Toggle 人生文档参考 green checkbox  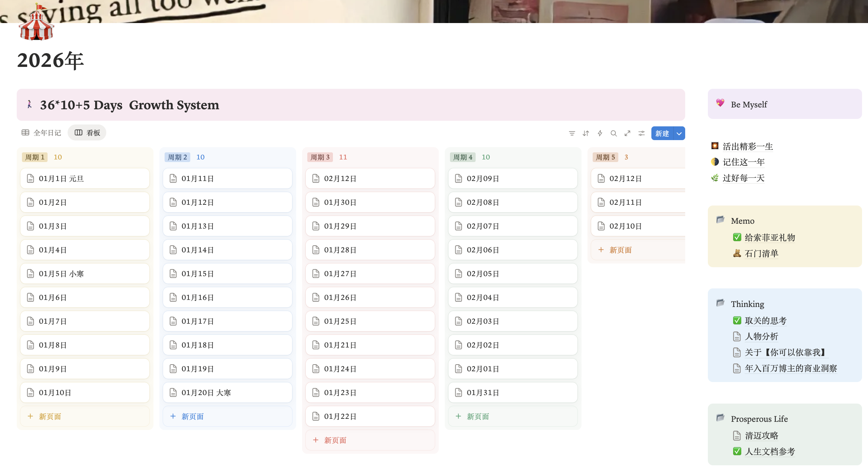tap(737, 451)
